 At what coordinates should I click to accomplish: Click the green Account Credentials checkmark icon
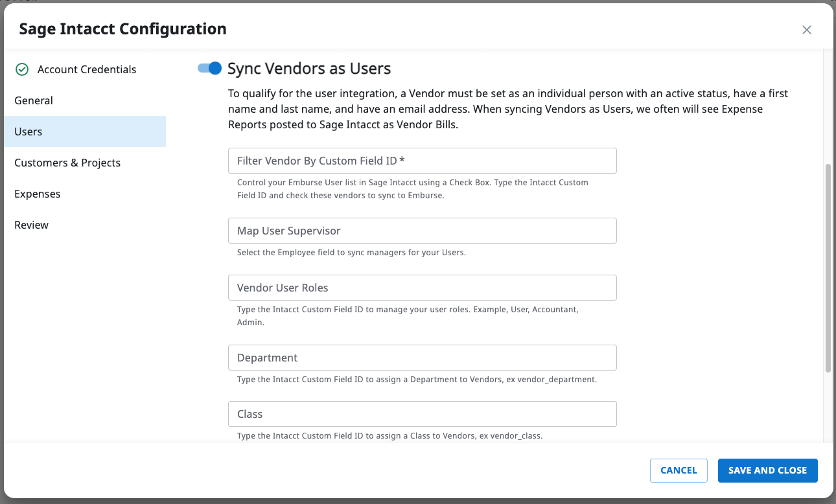tap(21, 69)
